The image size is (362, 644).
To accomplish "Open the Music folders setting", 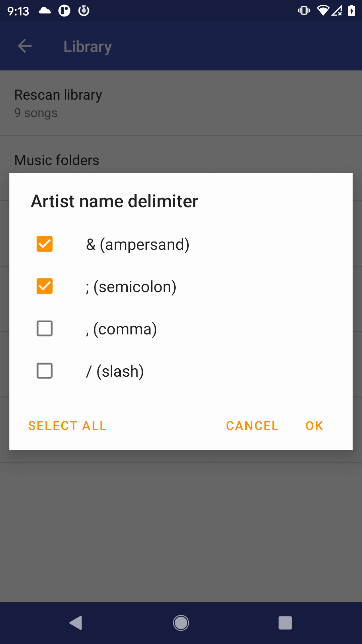I will 57,160.
